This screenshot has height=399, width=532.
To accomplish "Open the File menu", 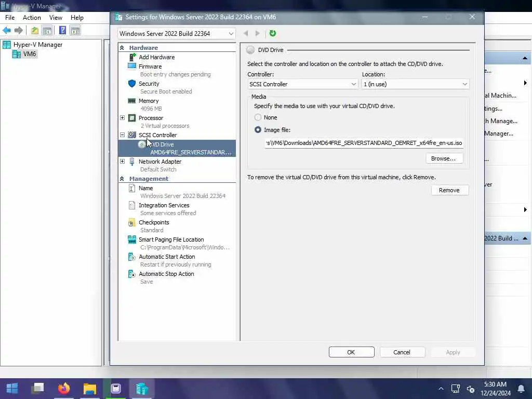I will pyautogui.click(x=10, y=18).
